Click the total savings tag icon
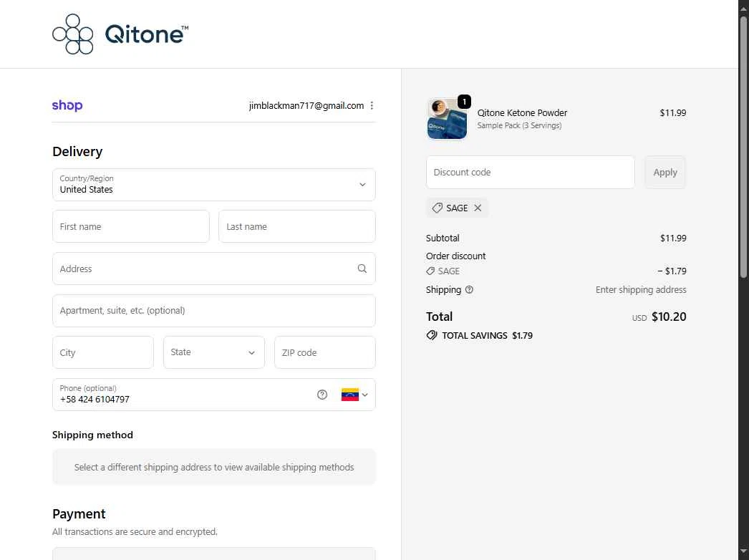This screenshot has height=560, width=749. pyautogui.click(x=432, y=335)
